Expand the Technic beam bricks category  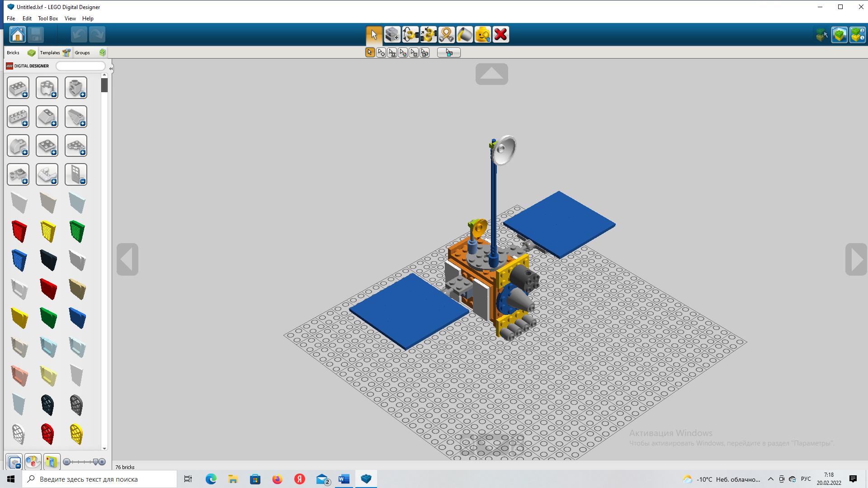click(18, 117)
